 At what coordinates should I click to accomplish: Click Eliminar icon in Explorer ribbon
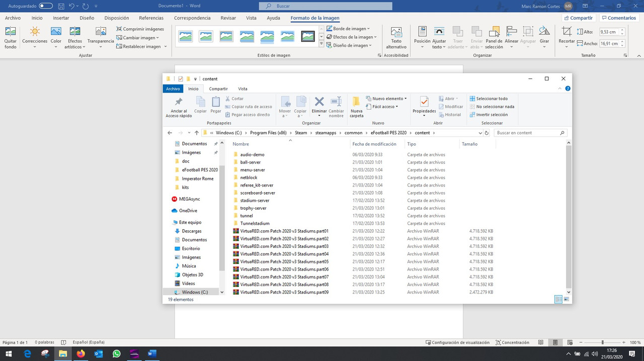coord(319,107)
